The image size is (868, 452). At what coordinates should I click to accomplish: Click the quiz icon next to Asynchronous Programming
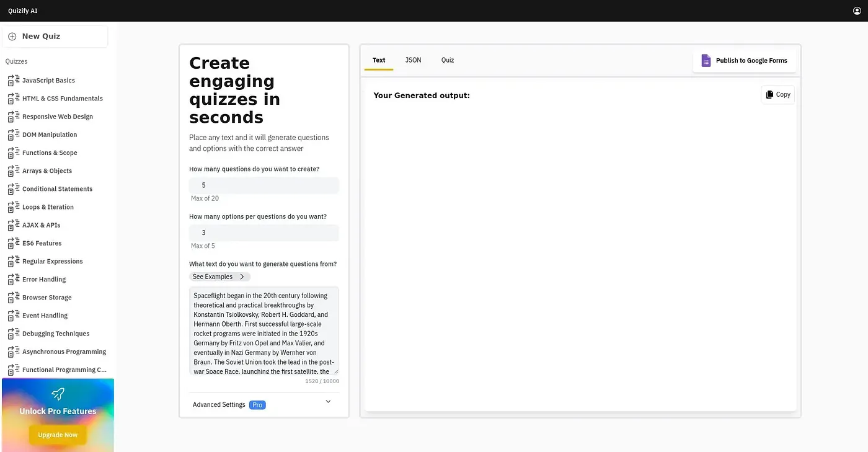pyautogui.click(x=14, y=352)
